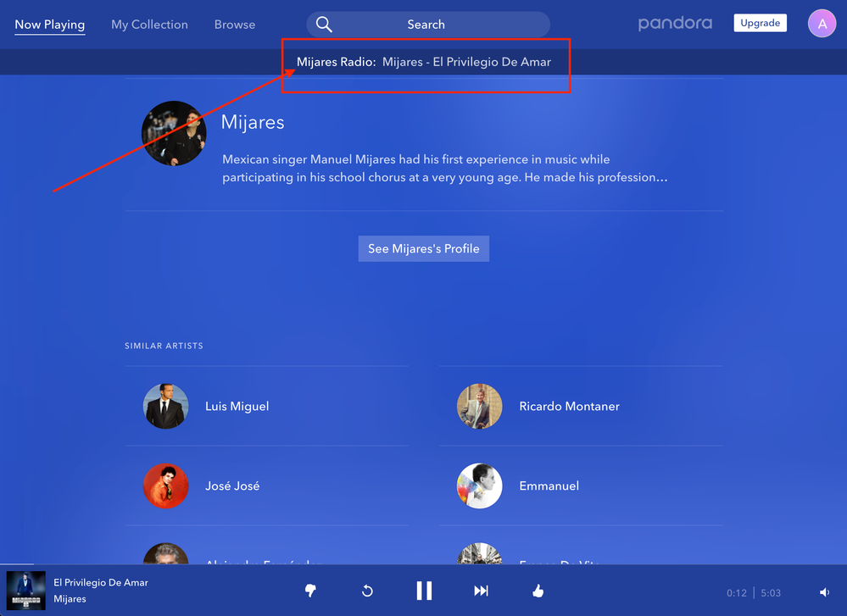Click the thumbs down icon
The image size is (847, 616).
[x=310, y=591]
